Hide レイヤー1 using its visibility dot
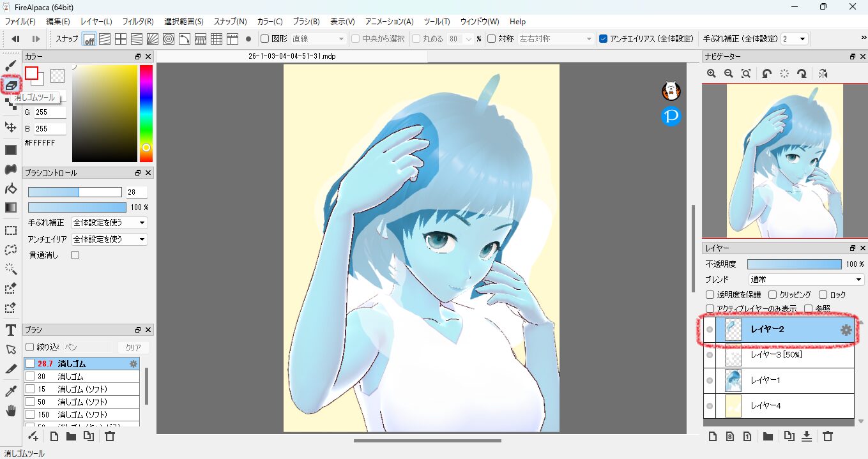The width and height of the screenshot is (868, 459). click(x=710, y=380)
